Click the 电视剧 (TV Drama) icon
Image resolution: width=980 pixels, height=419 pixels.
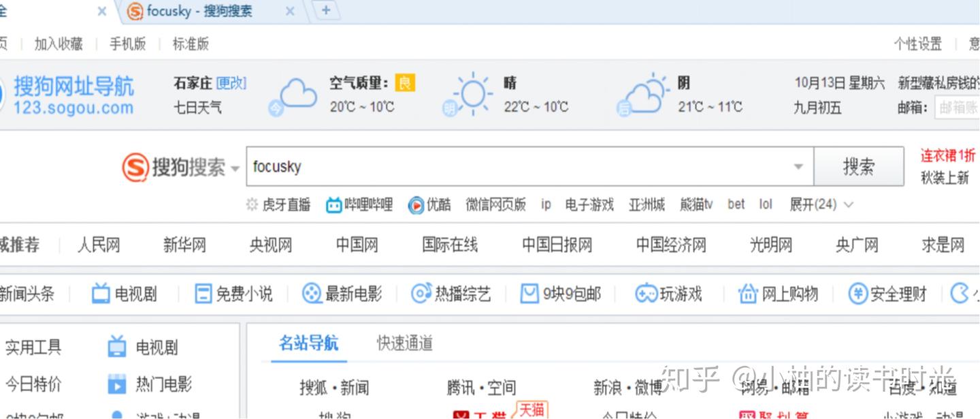pyautogui.click(x=100, y=293)
